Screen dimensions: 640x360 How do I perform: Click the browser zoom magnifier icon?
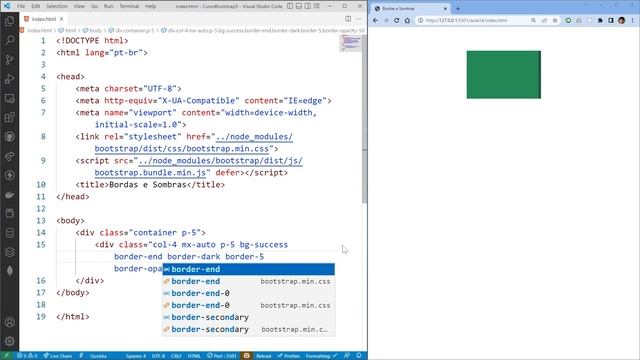coord(533,20)
